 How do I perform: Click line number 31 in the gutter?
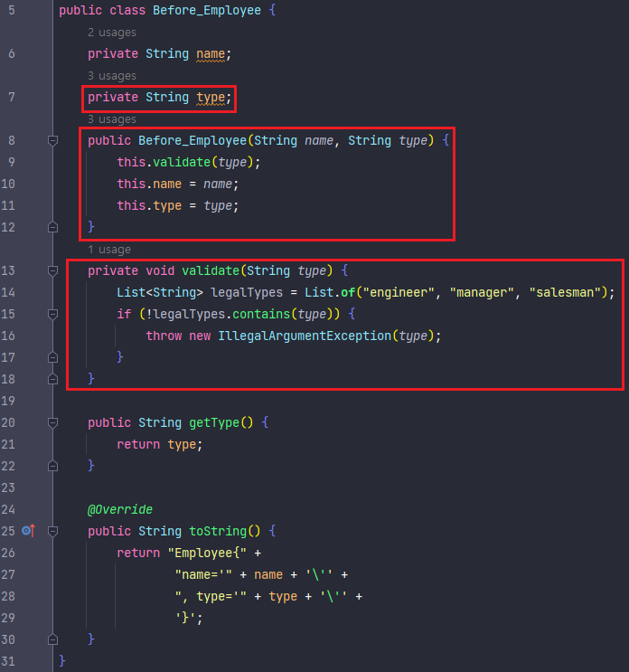[8, 661]
